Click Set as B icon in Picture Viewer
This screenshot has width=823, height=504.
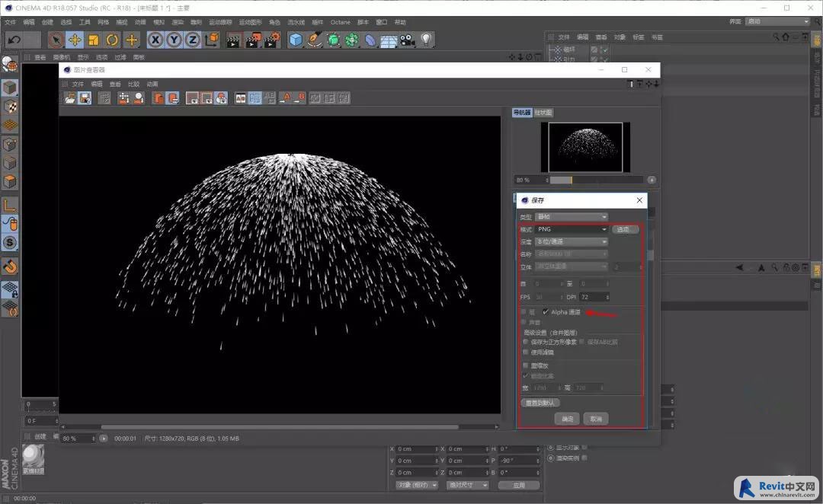pyautogui.click(x=299, y=98)
